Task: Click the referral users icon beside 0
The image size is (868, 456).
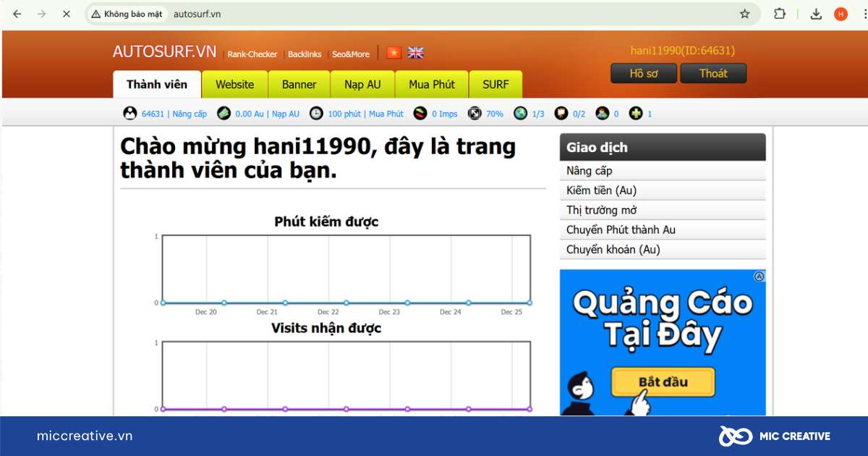Action: [602, 113]
